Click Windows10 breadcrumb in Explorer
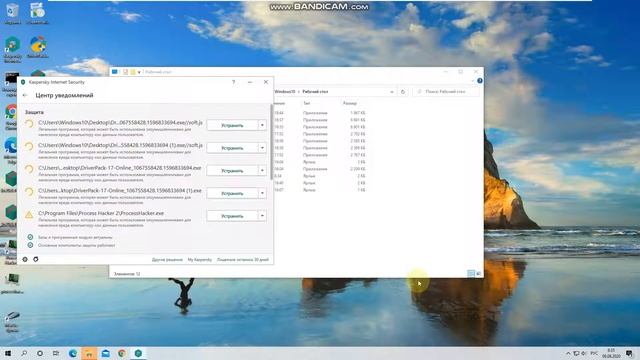640x360 pixels. point(285,92)
